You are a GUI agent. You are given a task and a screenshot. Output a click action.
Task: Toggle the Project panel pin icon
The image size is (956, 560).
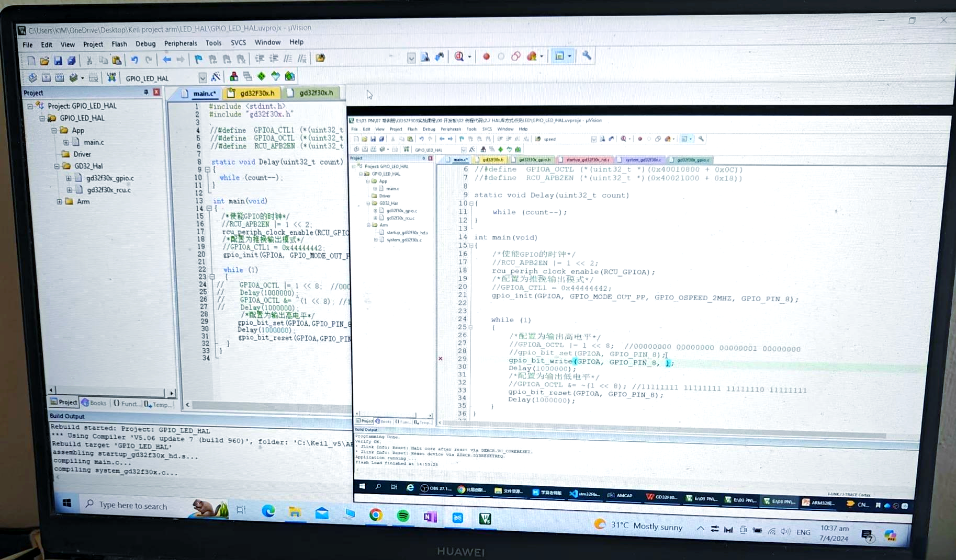coord(146,92)
